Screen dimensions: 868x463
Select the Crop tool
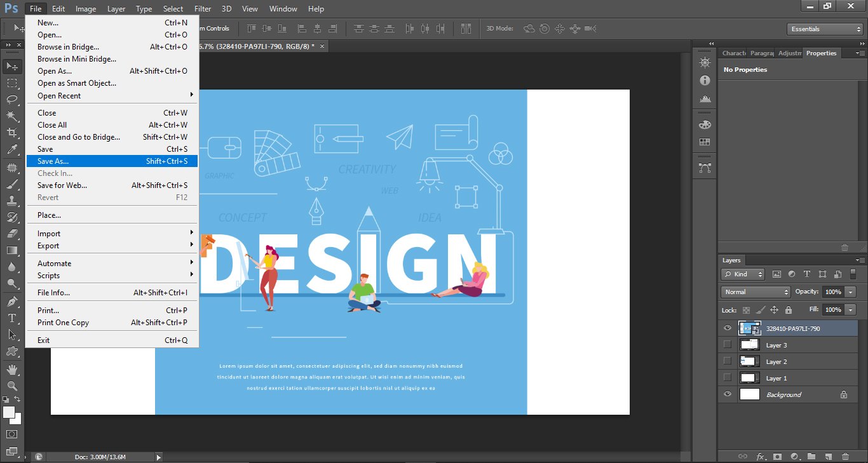11,133
